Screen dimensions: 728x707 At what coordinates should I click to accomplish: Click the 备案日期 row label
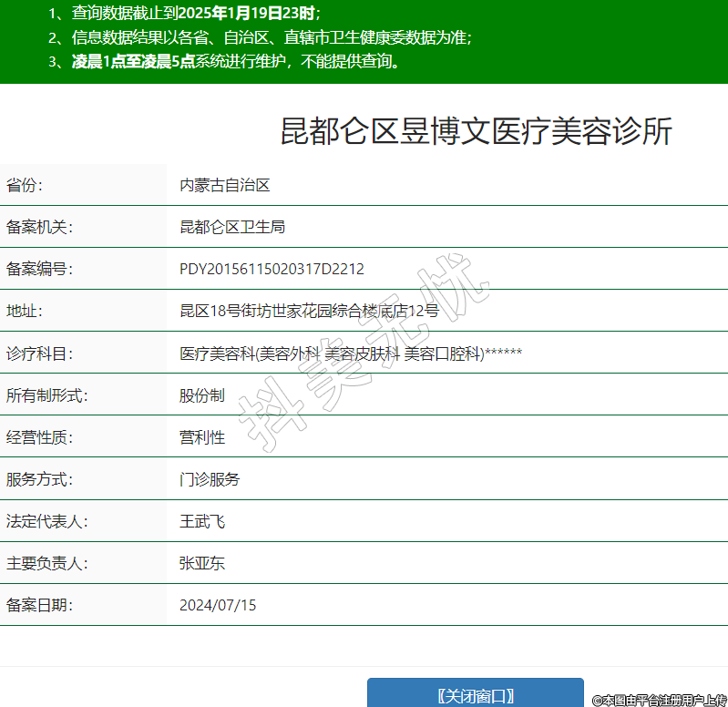coord(39,605)
